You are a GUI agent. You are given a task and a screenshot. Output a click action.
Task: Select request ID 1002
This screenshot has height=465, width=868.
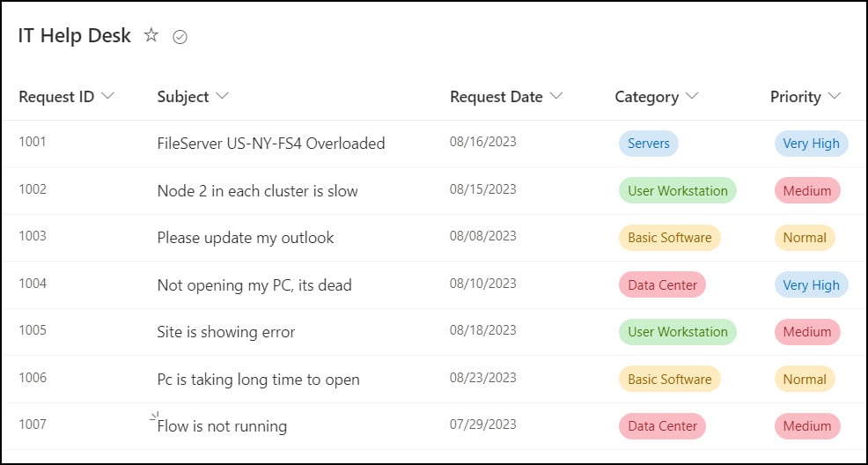(x=33, y=189)
